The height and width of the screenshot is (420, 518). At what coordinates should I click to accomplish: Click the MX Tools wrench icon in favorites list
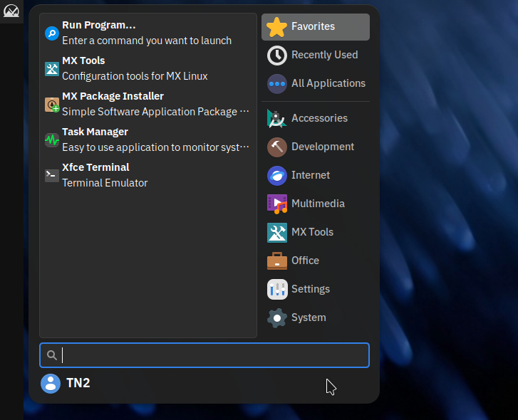(x=52, y=68)
